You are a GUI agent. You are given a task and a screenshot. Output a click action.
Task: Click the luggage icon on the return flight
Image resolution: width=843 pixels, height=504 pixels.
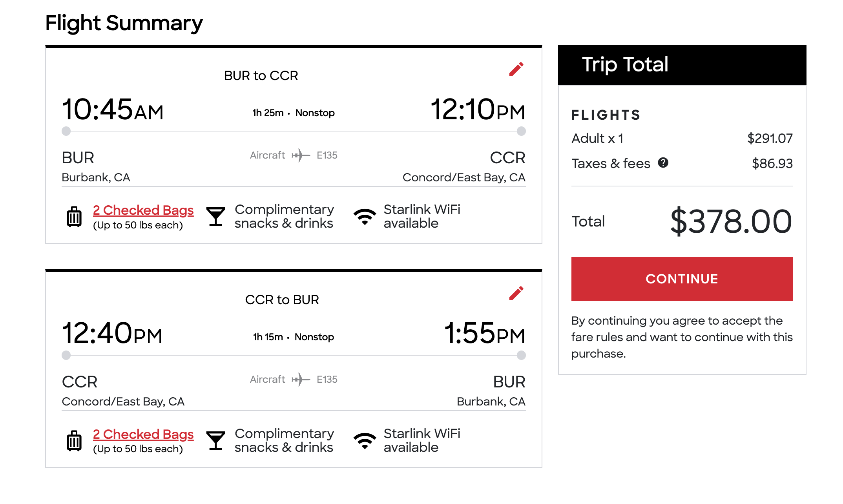74,441
